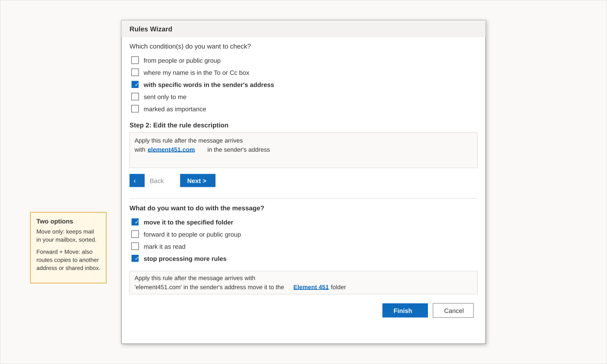The image size is (607, 364).
Task: Select the 'marked as importance' checkbox
Action: pyautogui.click(x=135, y=109)
